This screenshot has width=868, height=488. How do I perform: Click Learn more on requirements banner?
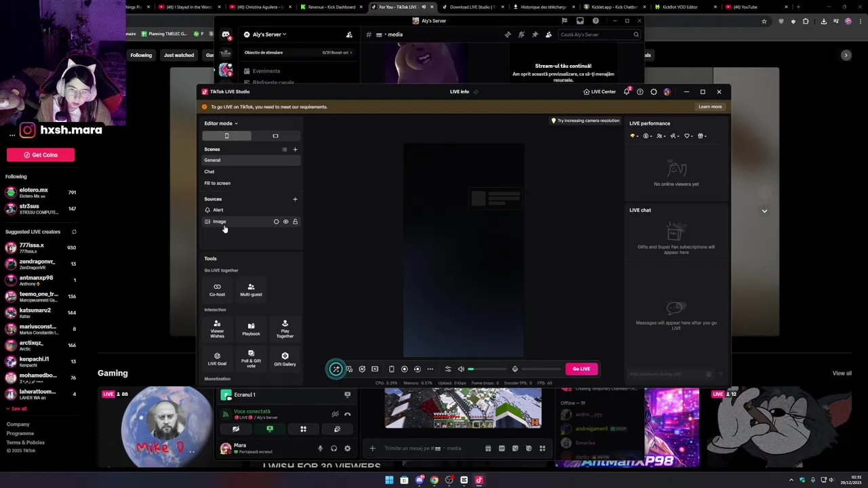click(x=710, y=106)
